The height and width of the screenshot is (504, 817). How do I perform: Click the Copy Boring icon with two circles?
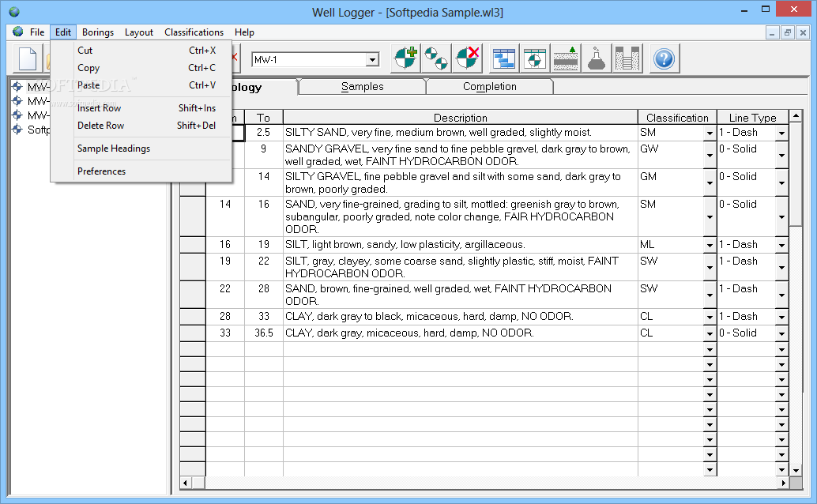436,58
